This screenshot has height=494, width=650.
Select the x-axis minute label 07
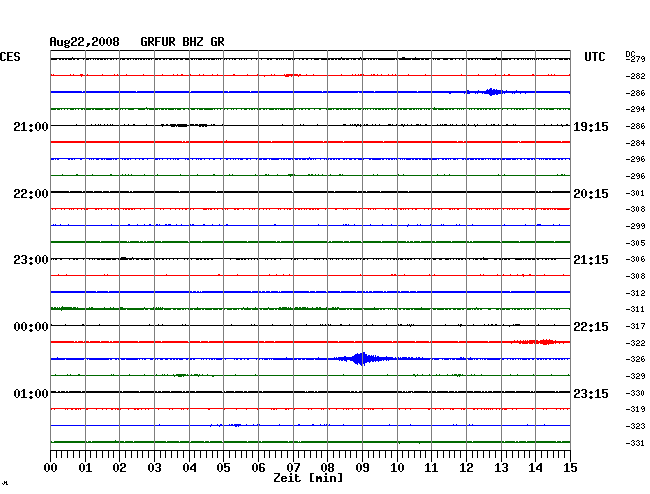(293, 467)
